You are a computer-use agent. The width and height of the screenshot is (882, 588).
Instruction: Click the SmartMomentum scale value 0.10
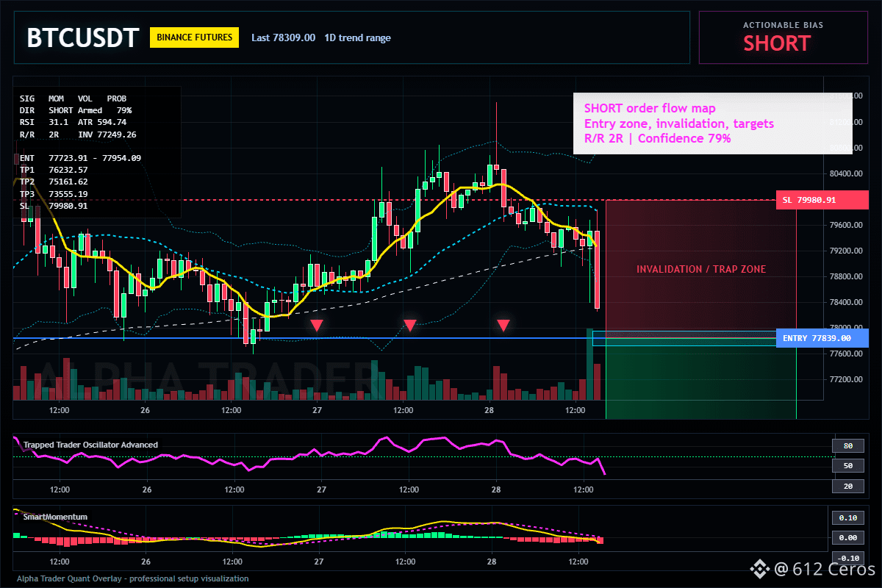(847, 517)
